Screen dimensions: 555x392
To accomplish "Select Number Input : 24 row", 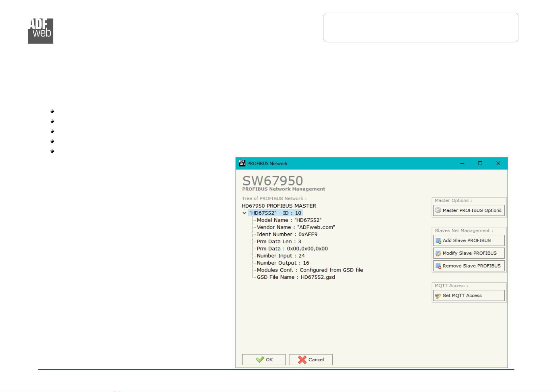I will click(x=281, y=256).
